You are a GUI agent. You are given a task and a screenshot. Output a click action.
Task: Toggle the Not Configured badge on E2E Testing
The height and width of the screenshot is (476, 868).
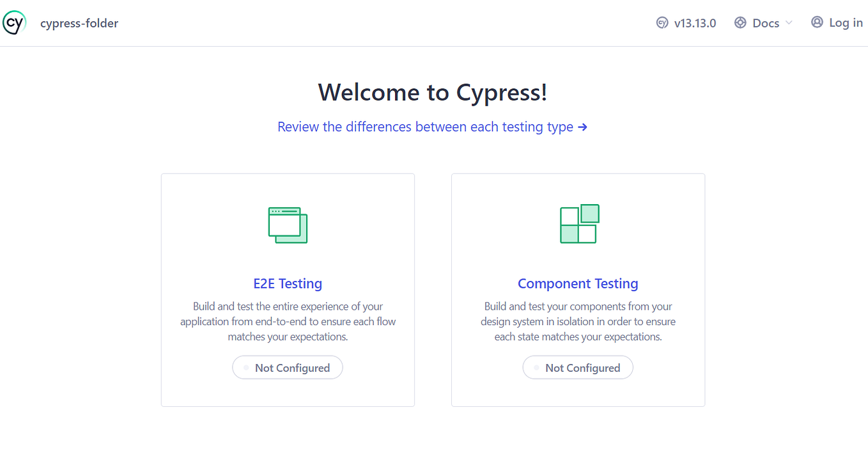point(288,367)
